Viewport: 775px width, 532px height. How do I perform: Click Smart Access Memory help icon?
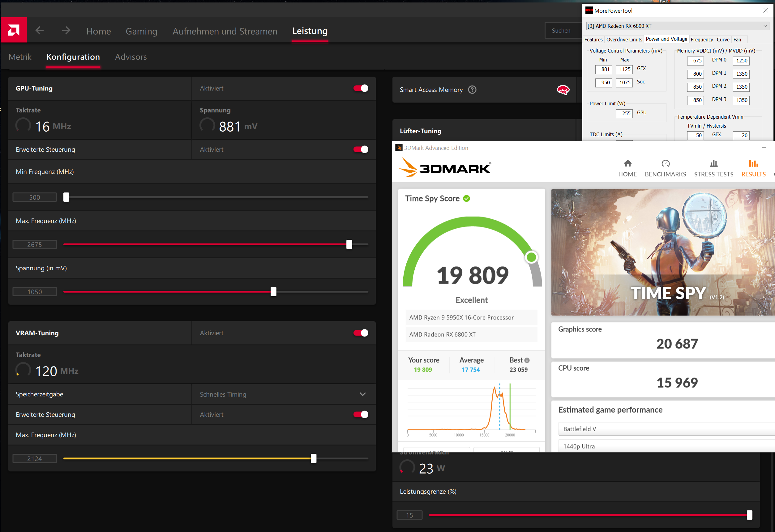point(472,90)
